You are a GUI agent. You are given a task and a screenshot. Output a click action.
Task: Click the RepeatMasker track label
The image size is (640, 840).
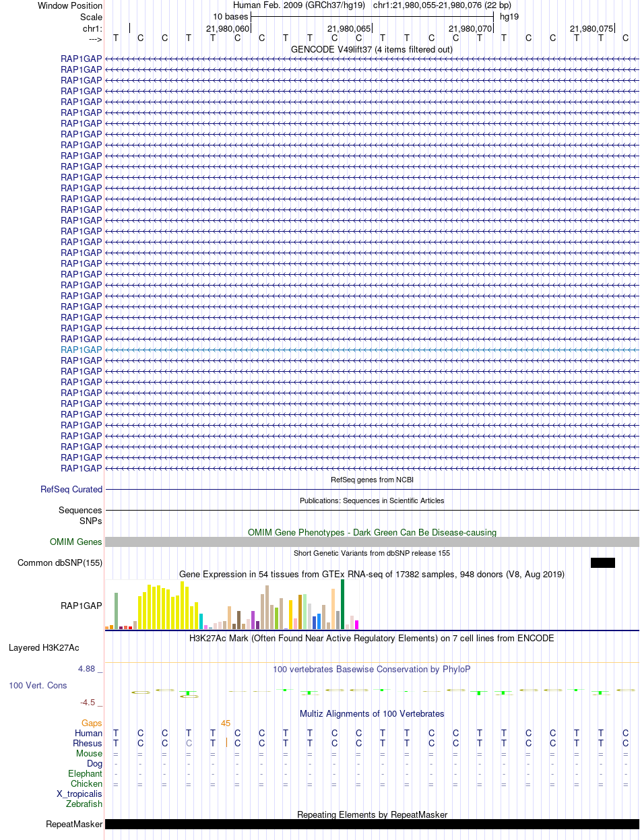pyautogui.click(x=74, y=825)
